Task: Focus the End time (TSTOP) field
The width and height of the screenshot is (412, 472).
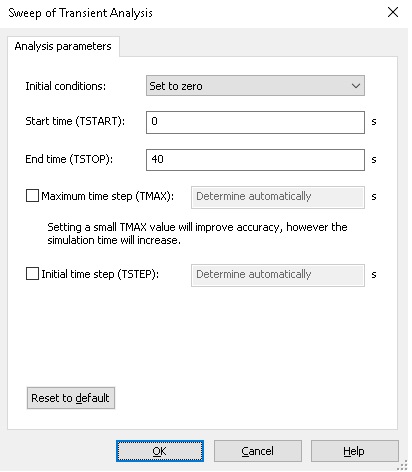Action: pyautogui.click(x=255, y=160)
